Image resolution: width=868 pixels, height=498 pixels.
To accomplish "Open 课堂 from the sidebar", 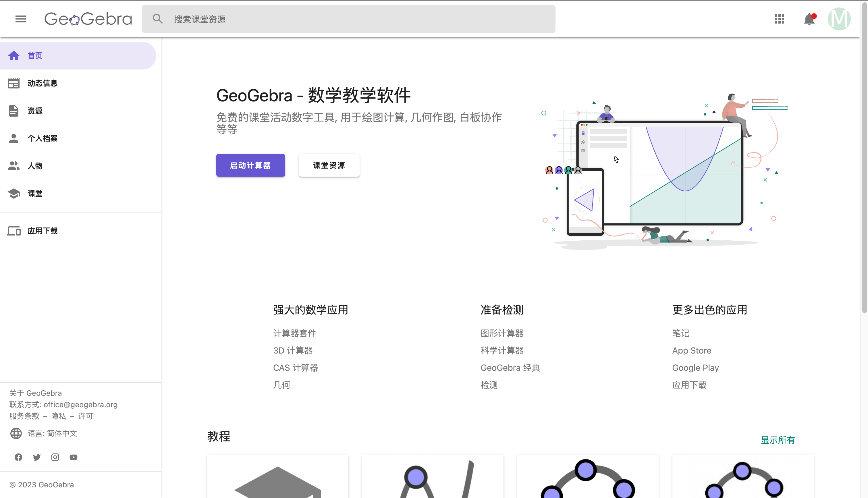I will click(35, 193).
